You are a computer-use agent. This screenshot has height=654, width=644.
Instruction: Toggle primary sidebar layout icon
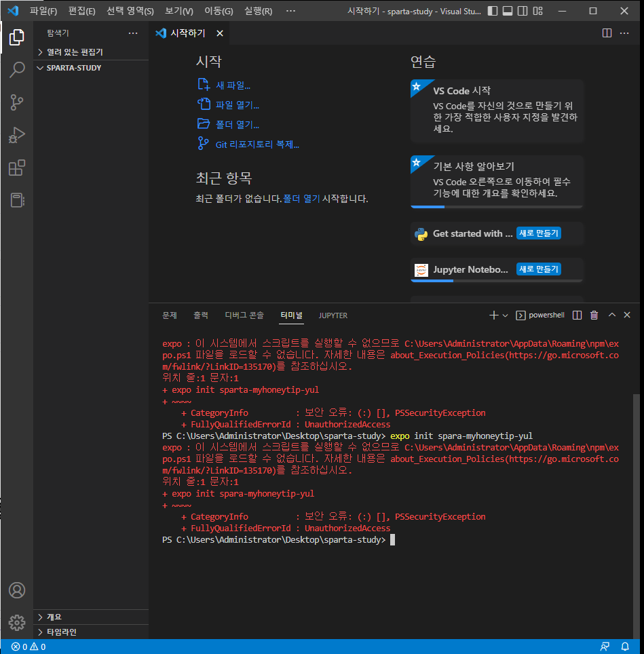click(493, 11)
